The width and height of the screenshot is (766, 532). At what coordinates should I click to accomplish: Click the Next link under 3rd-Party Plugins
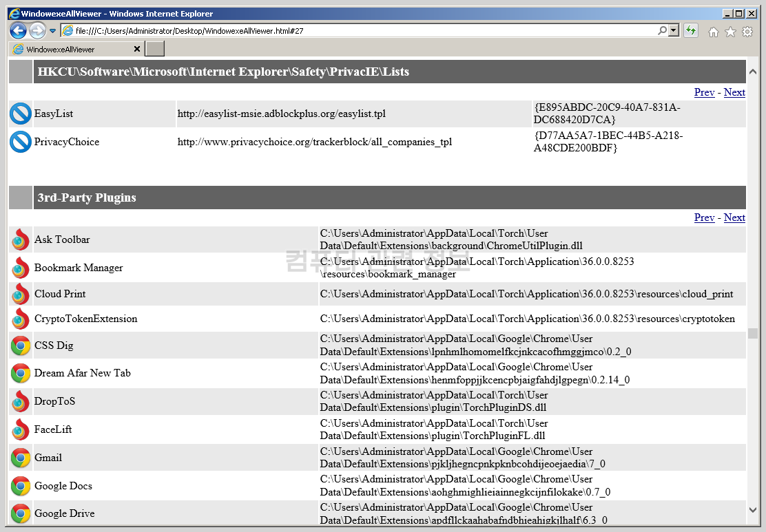[734, 217]
